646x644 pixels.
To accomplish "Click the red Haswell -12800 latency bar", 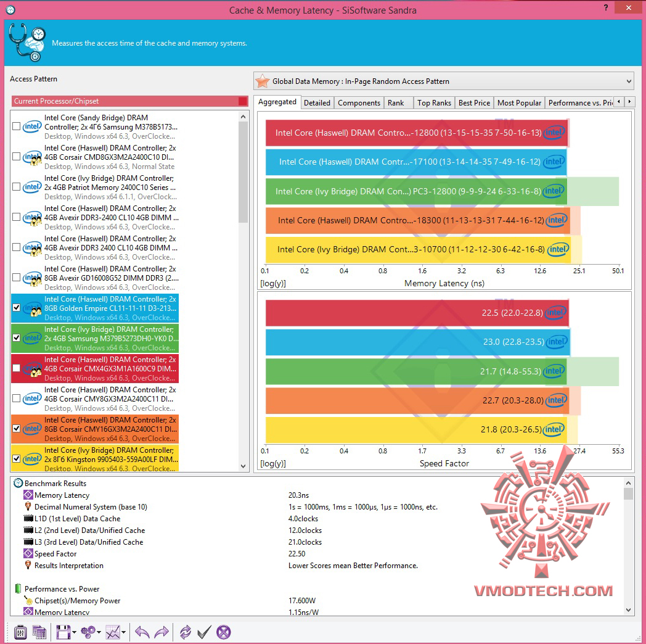I will tap(417, 133).
